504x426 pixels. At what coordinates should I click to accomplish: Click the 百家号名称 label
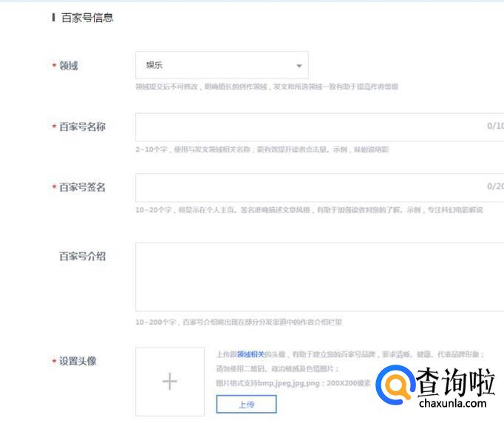82,126
